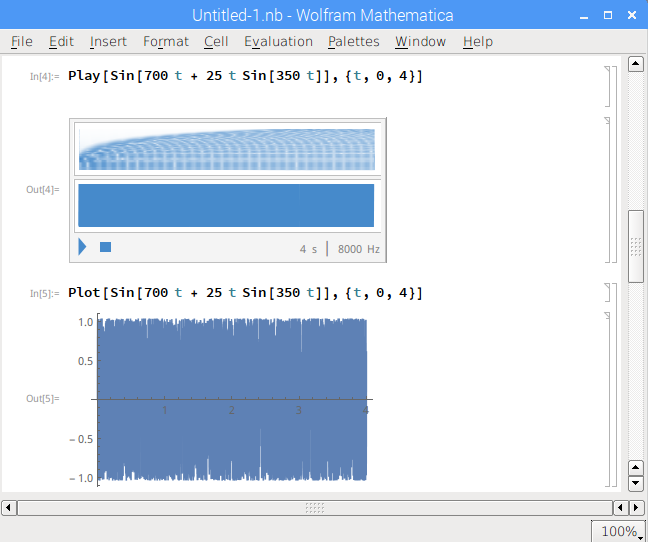Click the blue waveform panel in Out[4]
This screenshot has width=648, height=542.
226,205
